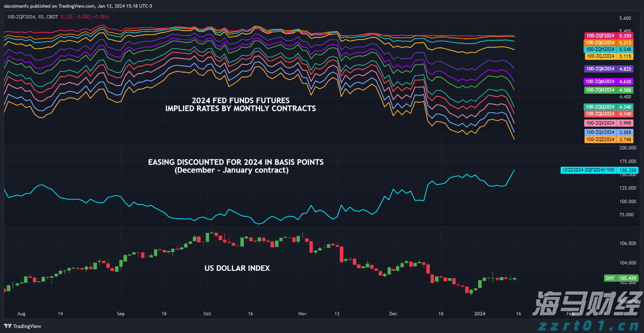Click the 2024 FED FUNDS FUTURES annotation

click(240, 100)
